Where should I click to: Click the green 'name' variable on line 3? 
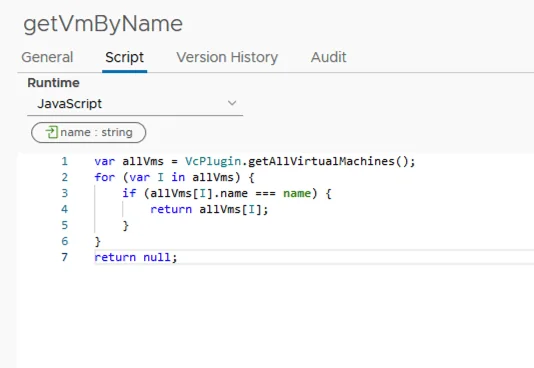[x=297, y=193]
